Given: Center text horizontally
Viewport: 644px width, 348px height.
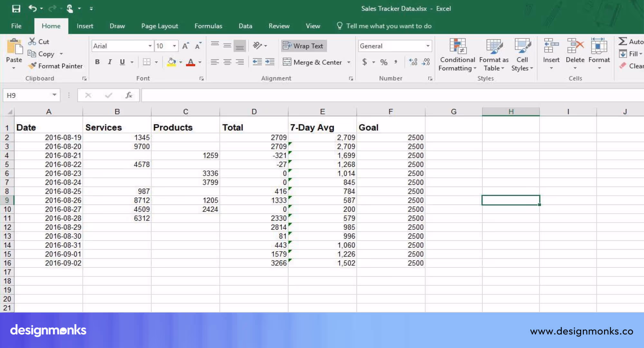Looking at the screenshot, I should point(227,62).
